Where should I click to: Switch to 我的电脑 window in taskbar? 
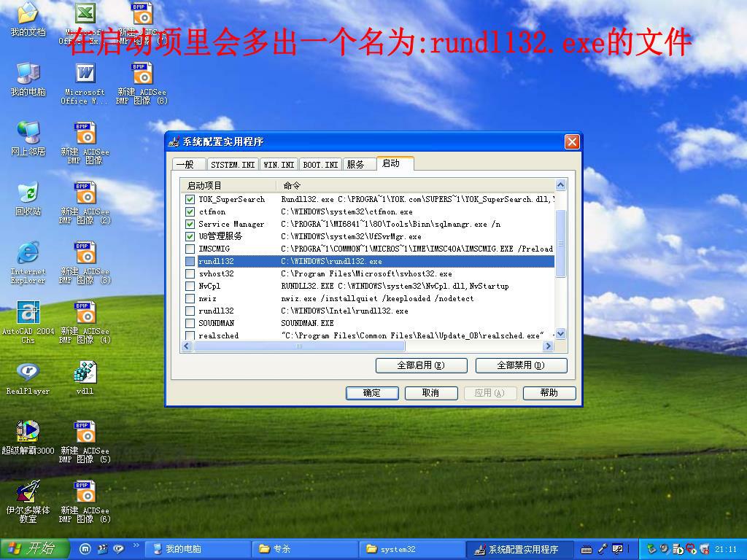click(x=197, y=549)
